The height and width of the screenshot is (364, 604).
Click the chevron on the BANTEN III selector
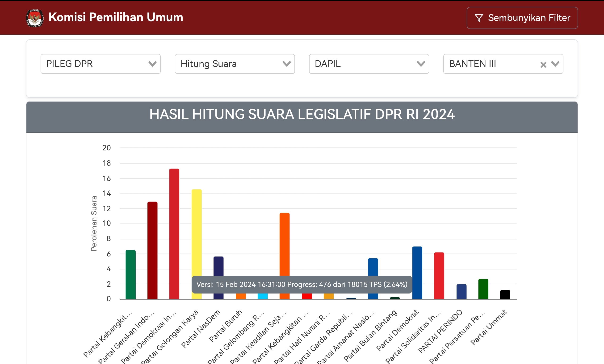555,64
